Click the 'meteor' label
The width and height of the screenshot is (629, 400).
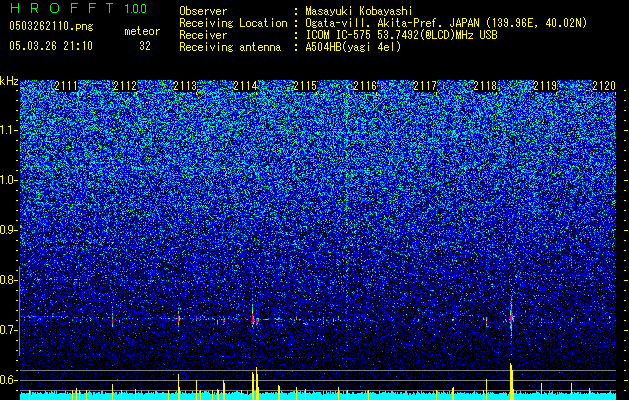(142, 31)
